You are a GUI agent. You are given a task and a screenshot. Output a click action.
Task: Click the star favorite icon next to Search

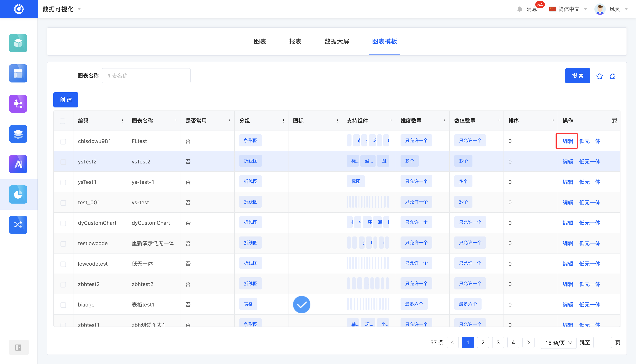(599, 76)
